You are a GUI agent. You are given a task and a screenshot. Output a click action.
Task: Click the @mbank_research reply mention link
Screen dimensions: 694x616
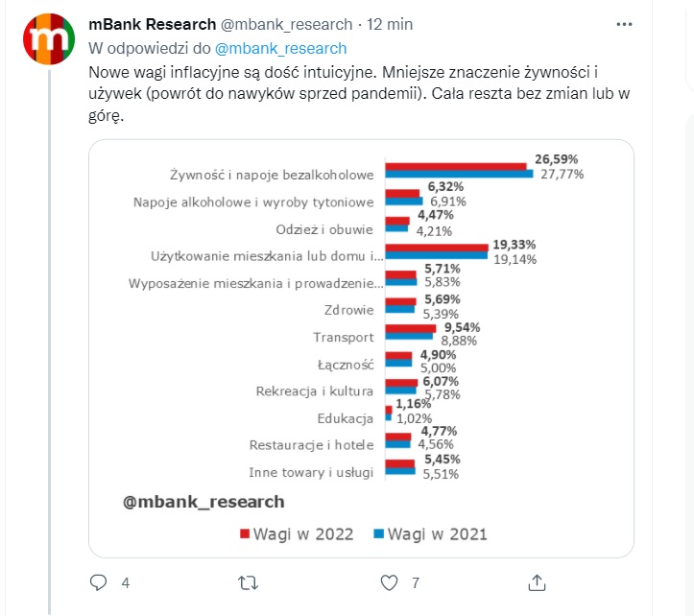tap(280, 48)
